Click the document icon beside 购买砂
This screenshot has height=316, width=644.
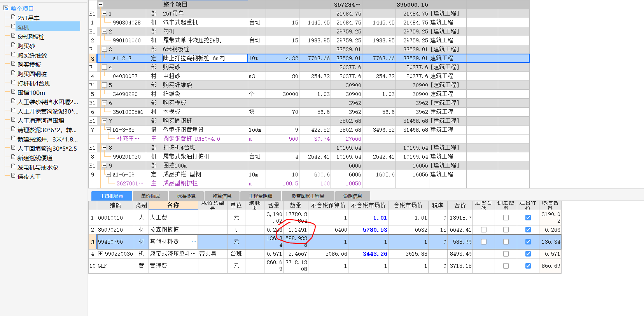[13, 45]
